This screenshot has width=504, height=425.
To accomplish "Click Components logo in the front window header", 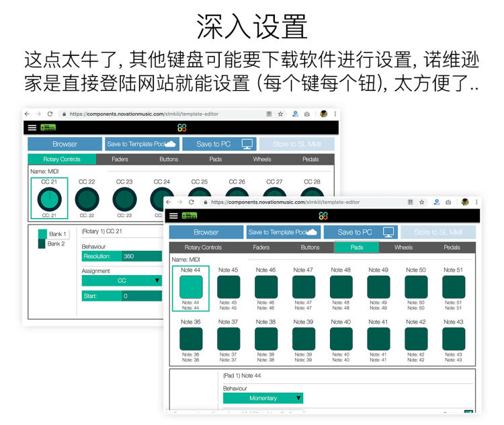I will point(323,216).
